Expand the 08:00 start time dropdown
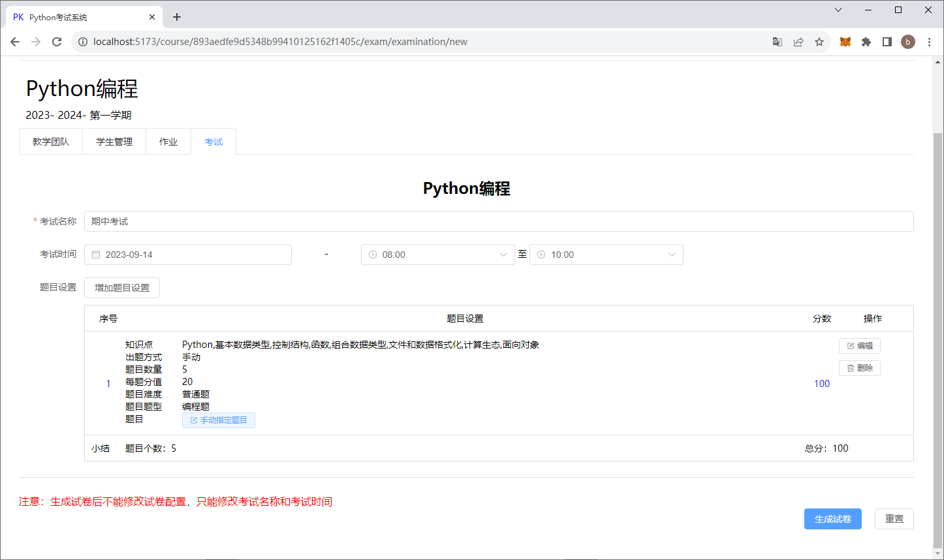Image resolution: width=944 pixels, height=560 pixels. pyautogui.click(x=503, y=255)
